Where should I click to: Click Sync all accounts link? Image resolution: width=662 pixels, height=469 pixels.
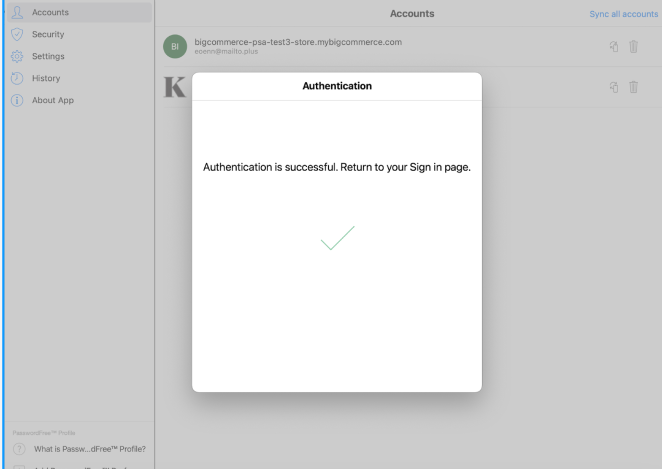[624, 13]
